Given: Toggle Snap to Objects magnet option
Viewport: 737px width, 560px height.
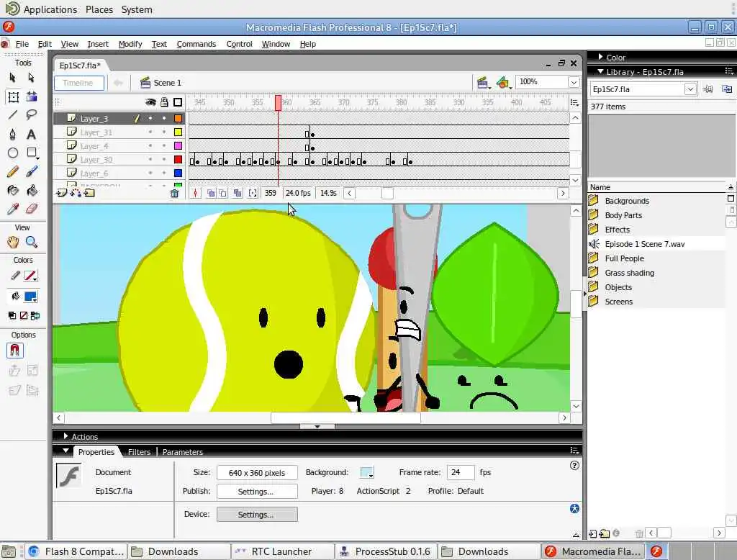Looking at the screenshot, I should (x=14, y=351).
